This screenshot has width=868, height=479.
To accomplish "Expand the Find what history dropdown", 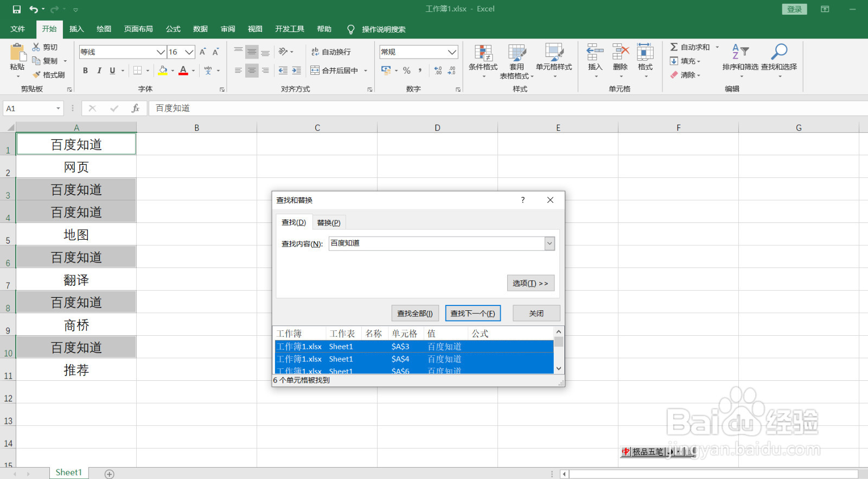I will tap(550, 244).
